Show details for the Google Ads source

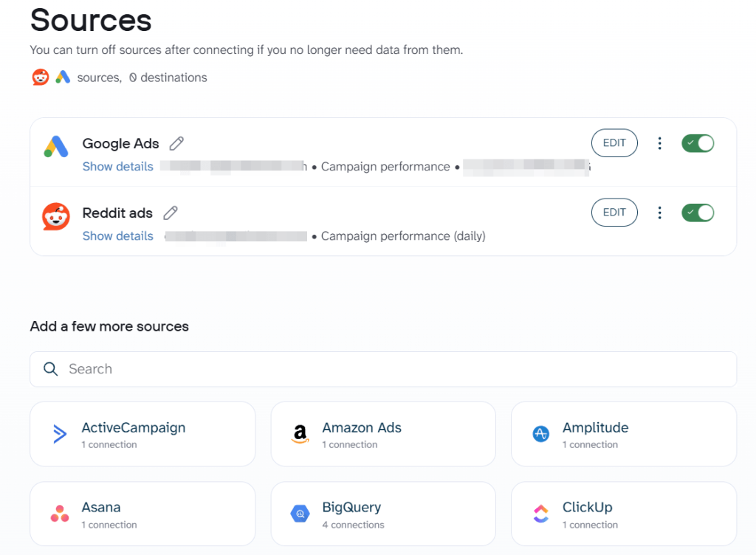[x=117, y=166]
